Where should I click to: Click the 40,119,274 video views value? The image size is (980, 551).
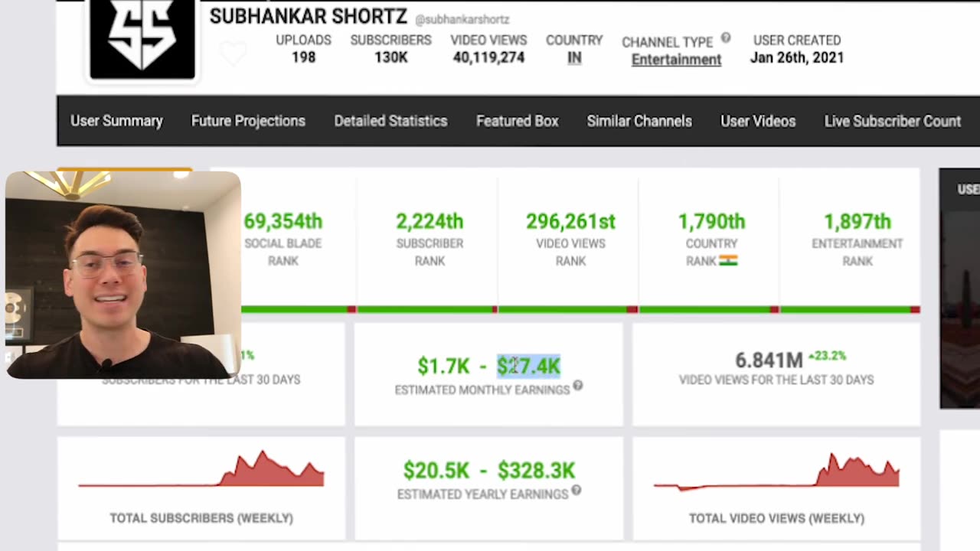[x=488, y=57]
